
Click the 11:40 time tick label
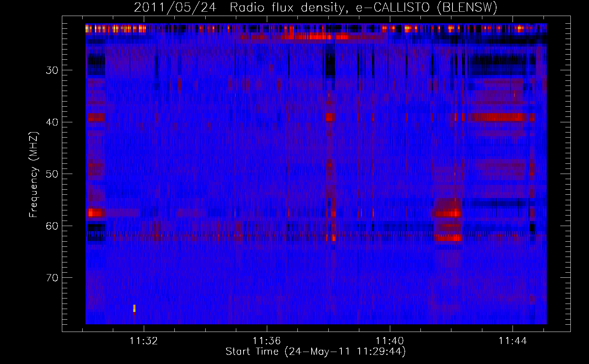coord(390,341)
